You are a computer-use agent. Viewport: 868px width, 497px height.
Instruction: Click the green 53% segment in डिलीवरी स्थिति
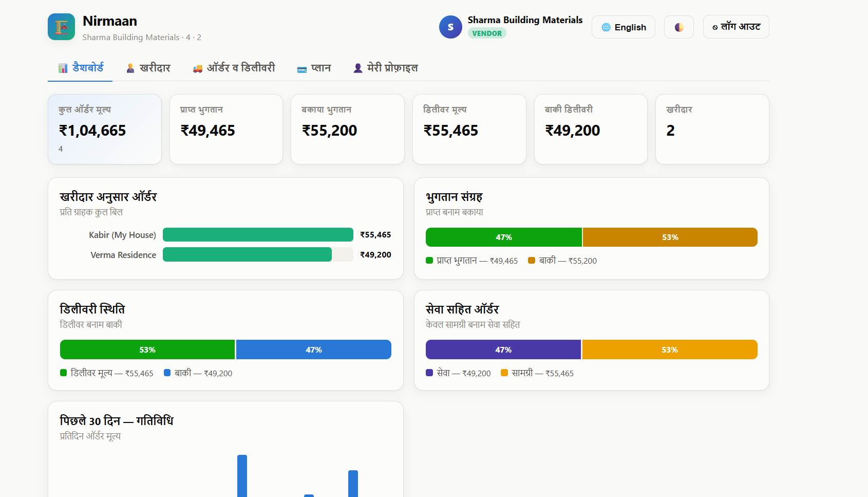[147, 349]
